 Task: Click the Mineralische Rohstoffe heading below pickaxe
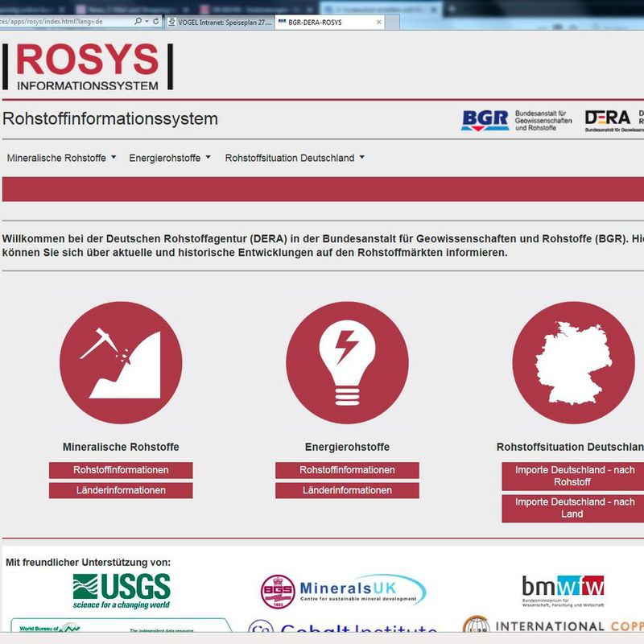click(121, 447)
